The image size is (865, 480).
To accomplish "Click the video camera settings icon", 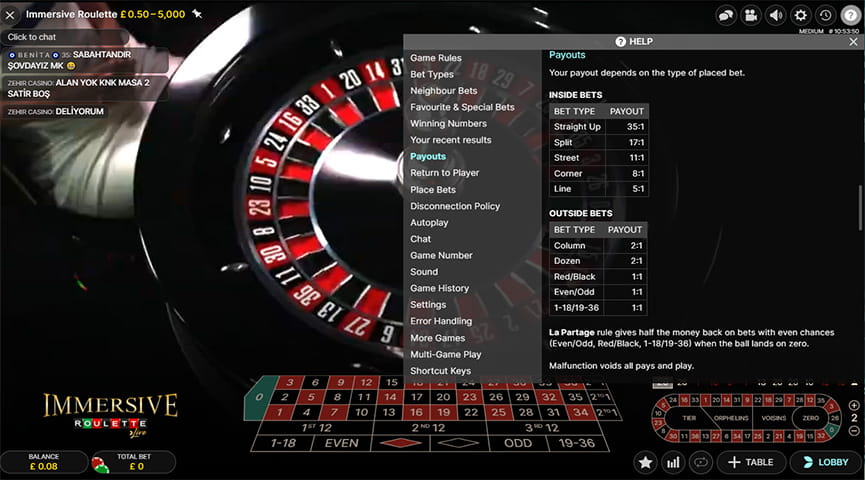I will click(x=751, y=15).
